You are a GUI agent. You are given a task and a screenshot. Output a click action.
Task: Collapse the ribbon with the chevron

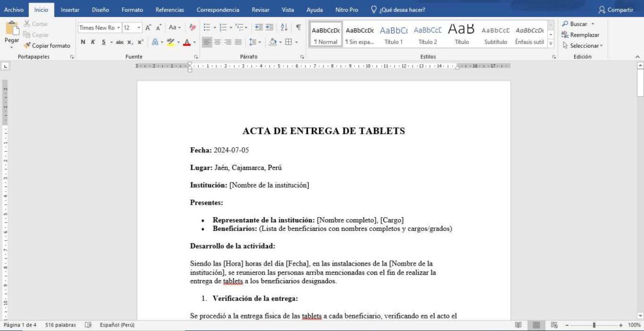pos(638,57)
